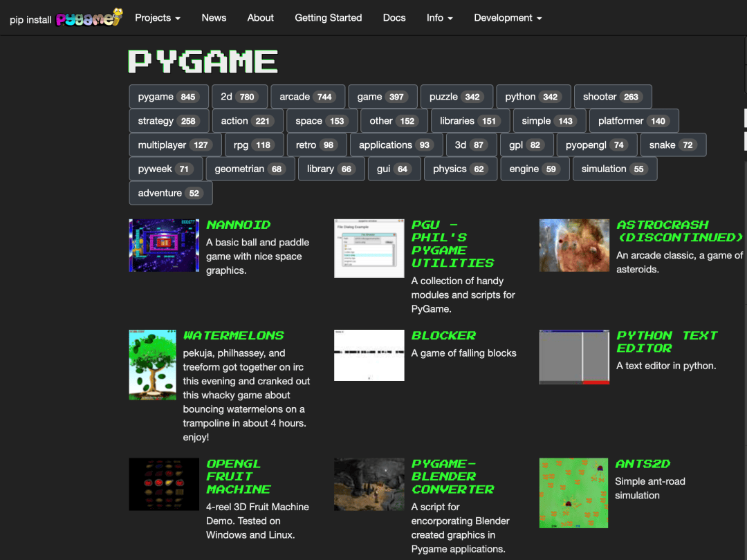
Task: Open the Projects dropdown menu
Action: click(x=157, y=17)
